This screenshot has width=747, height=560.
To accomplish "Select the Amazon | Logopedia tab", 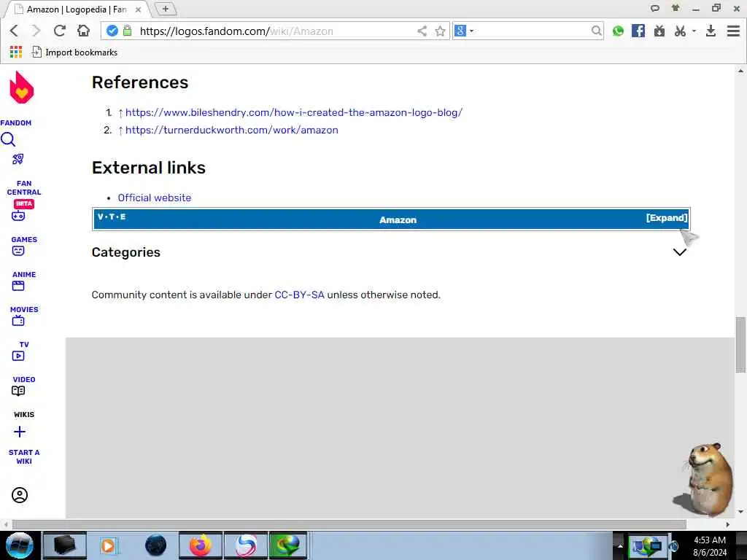I will point(76,9).
